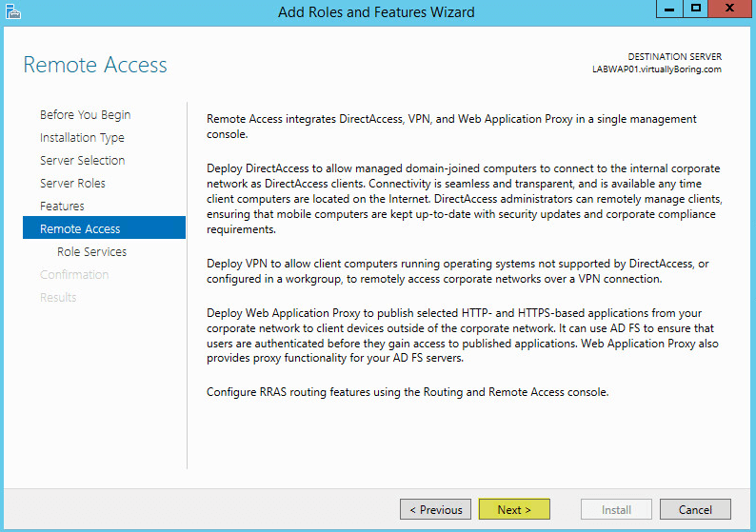Open the Installation Type step
This screenshot has width=756, height=532.
(x=82, y=138)
